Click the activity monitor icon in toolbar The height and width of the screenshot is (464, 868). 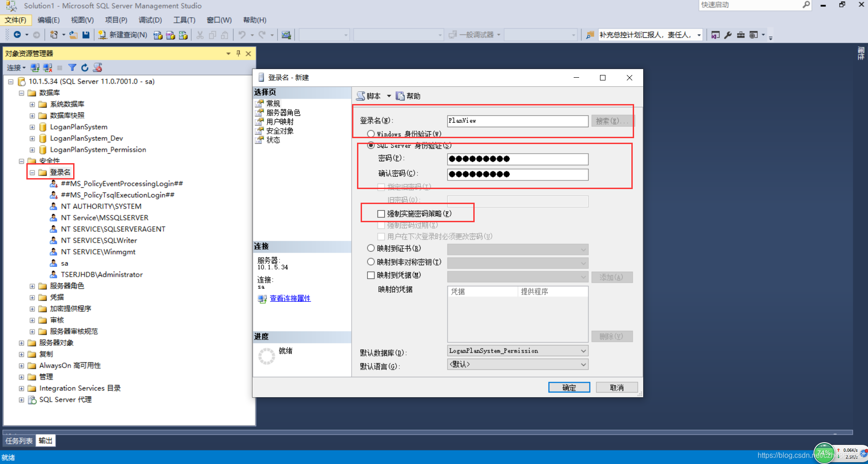coord(286,35)
